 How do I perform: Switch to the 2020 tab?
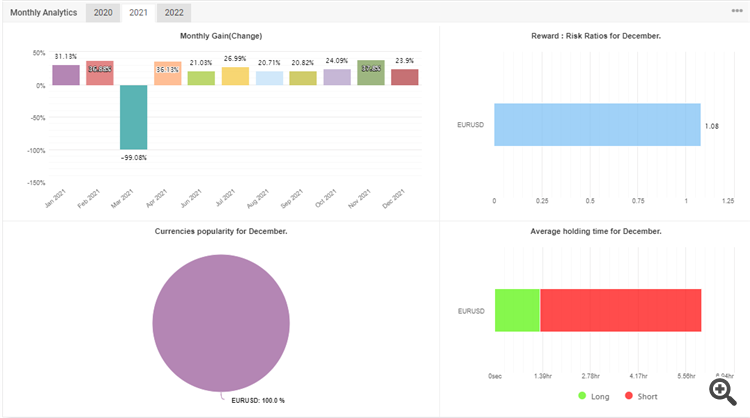(103, 13)
